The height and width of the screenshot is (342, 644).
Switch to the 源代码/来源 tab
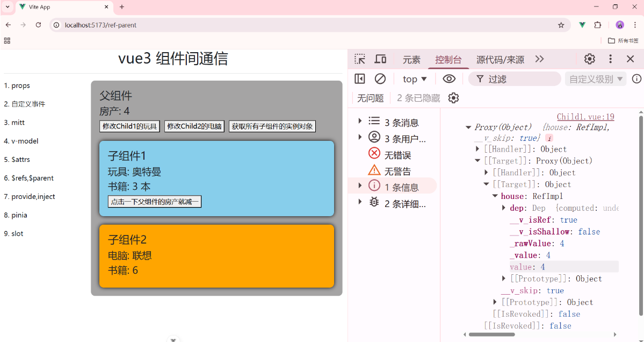[x=500, y=60]
